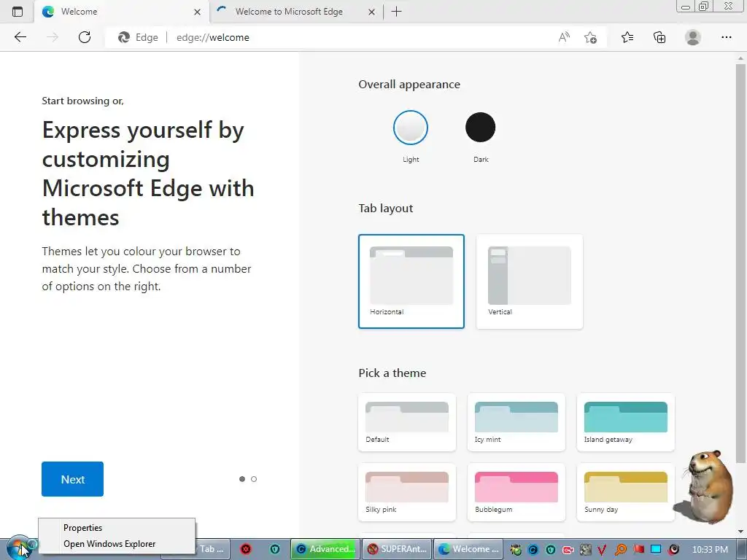Click the Next button
The image size is (747, 560).
(72, 479)
